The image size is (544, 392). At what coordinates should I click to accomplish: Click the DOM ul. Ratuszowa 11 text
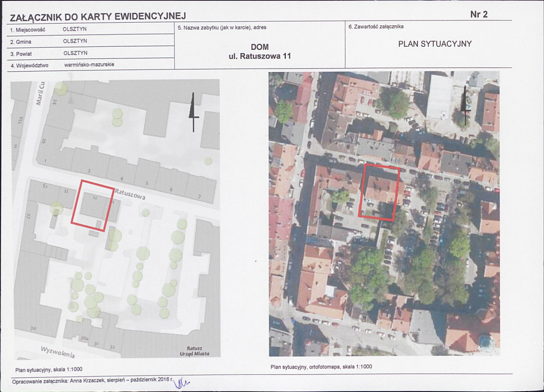[x=260, y=52]
